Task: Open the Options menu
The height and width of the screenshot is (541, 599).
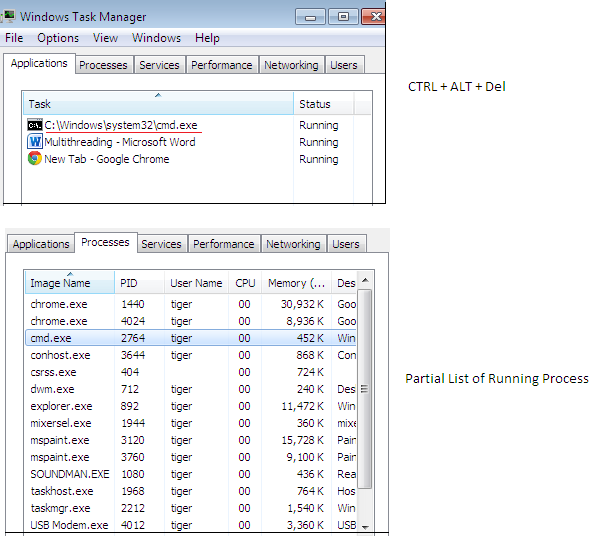Action: (58, 38)
